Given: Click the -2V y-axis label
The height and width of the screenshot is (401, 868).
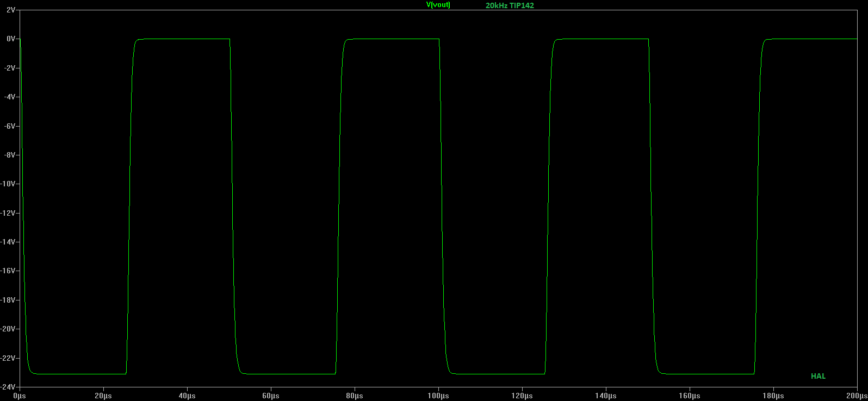Looking at the screenshot, I should (9, 68).
